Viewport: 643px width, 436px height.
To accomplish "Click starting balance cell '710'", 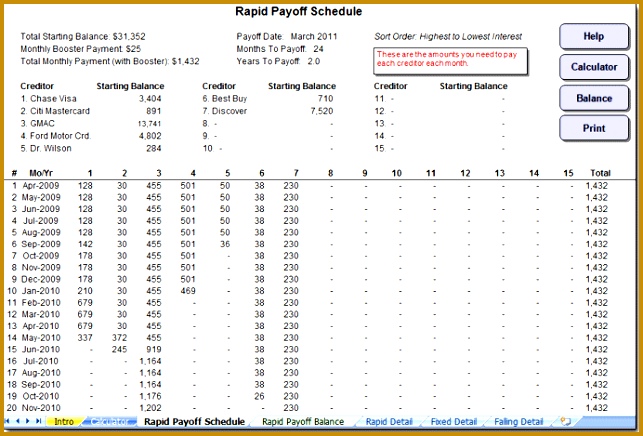I will point(325,98).
